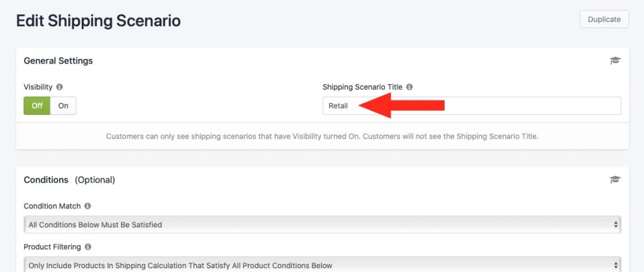Screen dimensions: 644x272
Task: Open Product Filtering dropdown
Action: pyautogui.click(x=323, y=265)
